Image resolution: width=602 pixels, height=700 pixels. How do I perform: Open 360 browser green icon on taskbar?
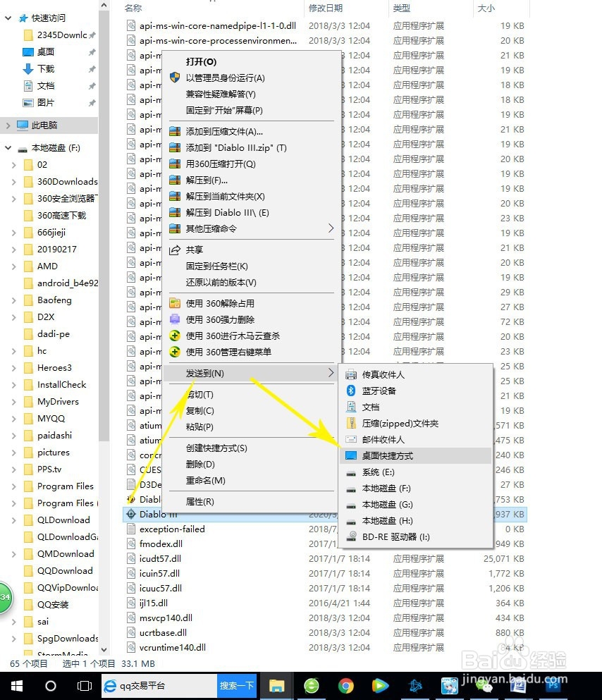point(311,686)
